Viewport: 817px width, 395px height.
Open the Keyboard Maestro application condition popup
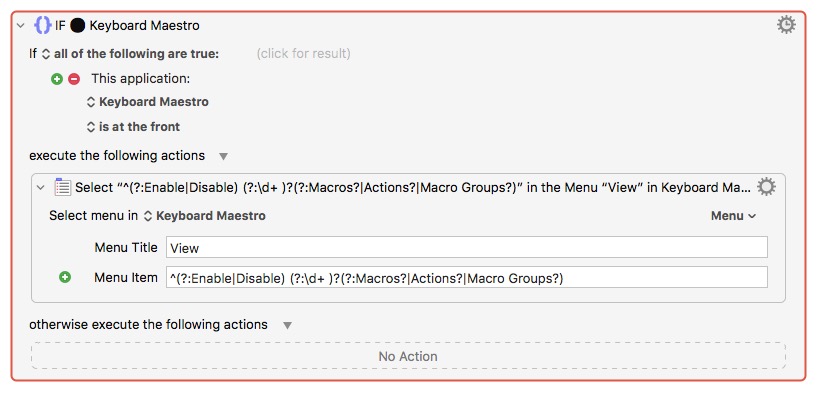click(148, 102)
